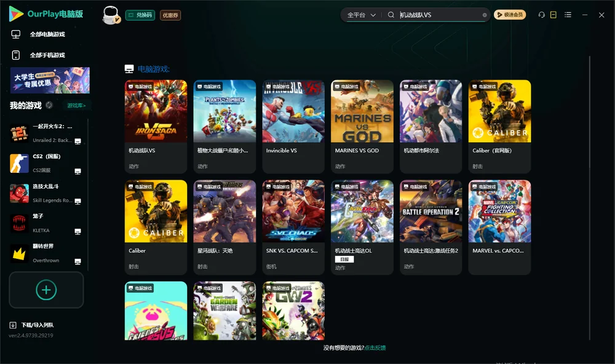Click PC icon on Overthrown row
615x364 pixels.
pos(77,262)
